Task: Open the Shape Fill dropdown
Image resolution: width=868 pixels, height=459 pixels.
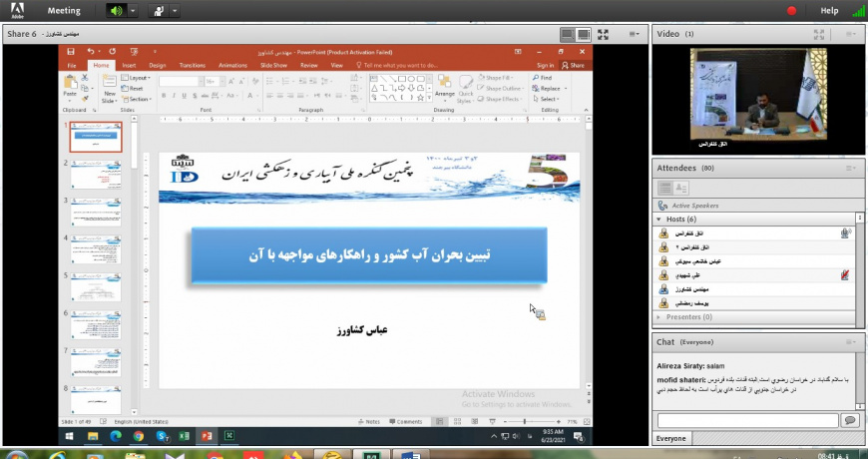Action: [x=496, y=78]
